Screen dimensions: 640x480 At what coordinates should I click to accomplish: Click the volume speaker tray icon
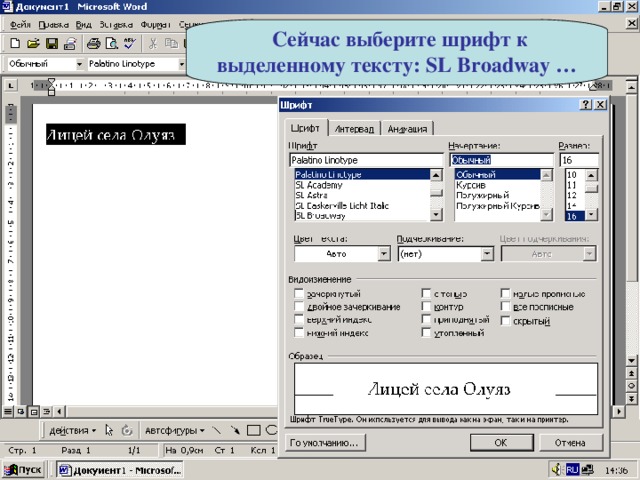pyautogui.click(x=555, y=469)
